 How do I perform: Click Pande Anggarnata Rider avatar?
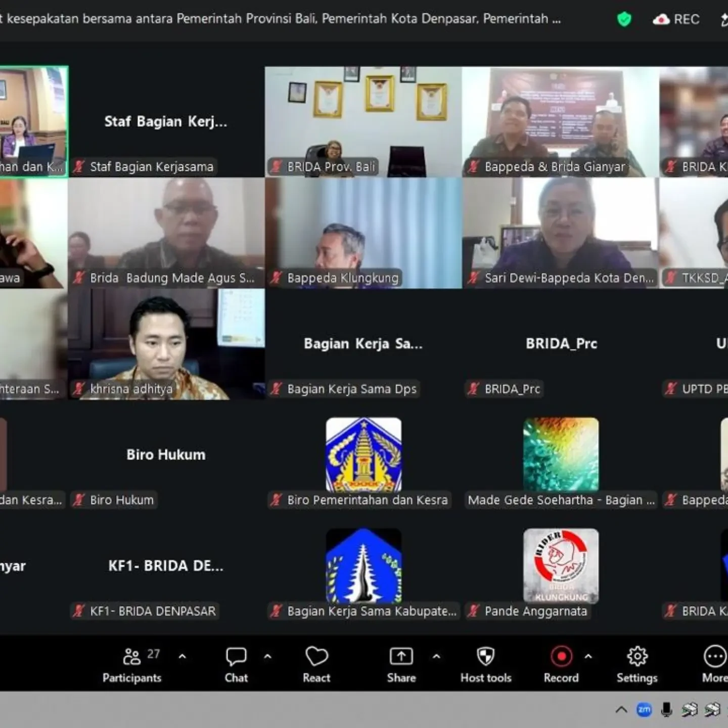pos(561,566)
